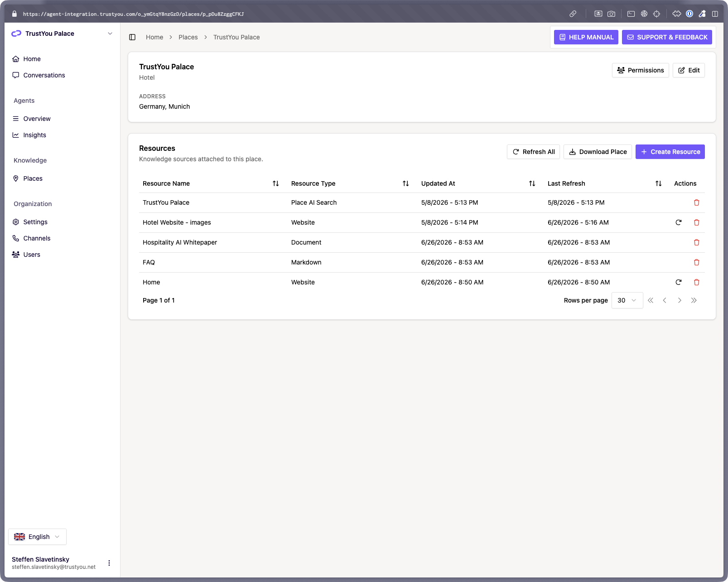Screen dimensions: 728x582
Task: Click the Refresh All button
Action: tap(534, 152)
